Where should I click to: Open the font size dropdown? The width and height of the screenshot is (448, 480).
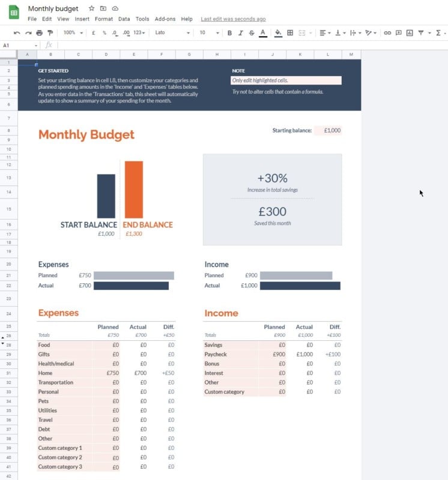[x=208, y=32]
